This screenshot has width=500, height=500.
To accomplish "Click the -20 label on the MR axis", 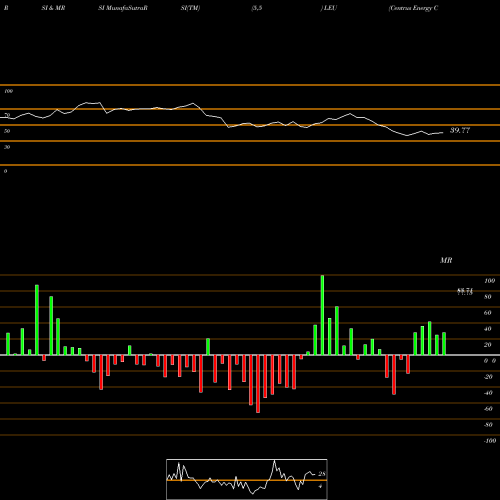I will pos(488,377).
